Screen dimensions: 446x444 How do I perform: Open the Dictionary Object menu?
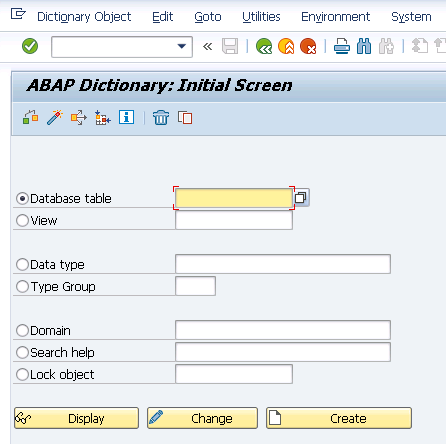pos(84,17)
